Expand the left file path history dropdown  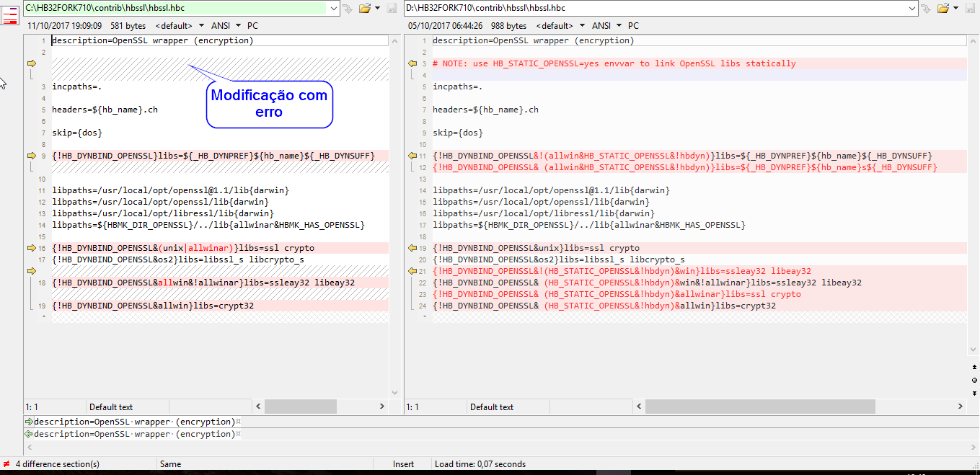point(332,8)
